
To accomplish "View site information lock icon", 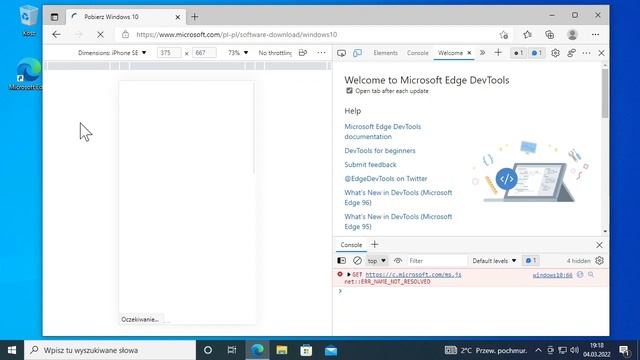I will (x=125, y=35).
